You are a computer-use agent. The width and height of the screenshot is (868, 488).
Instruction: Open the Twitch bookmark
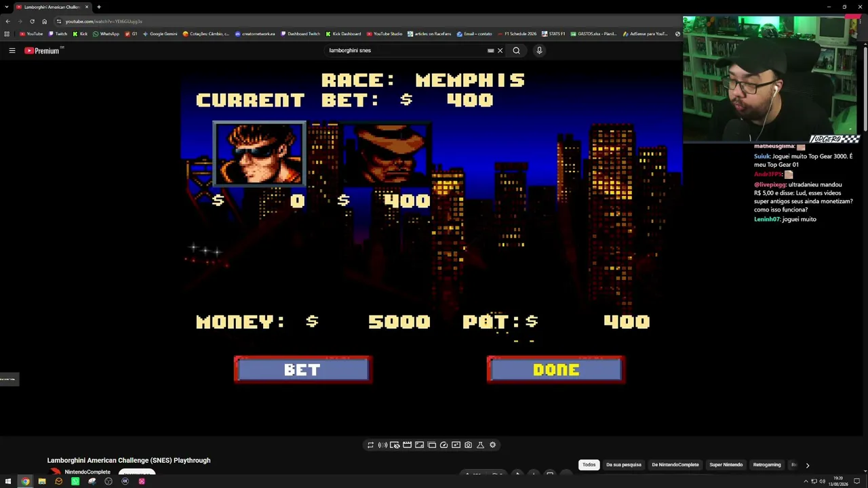pyautogui.click(x=58, y=33)
